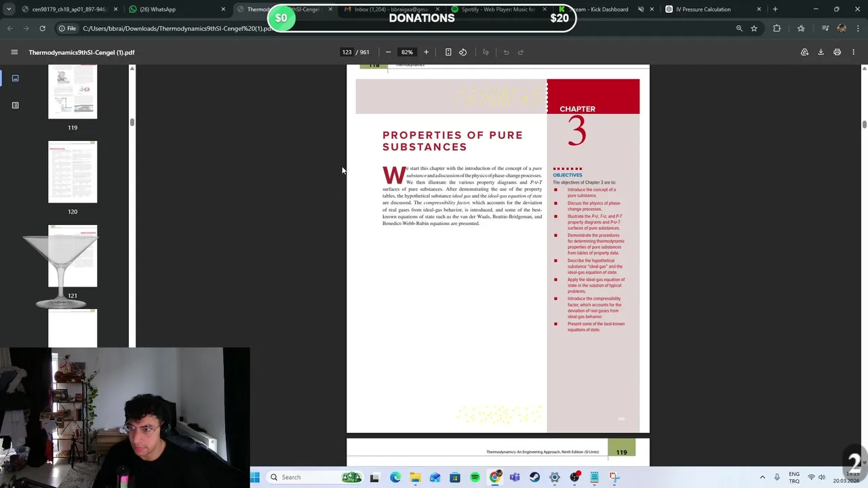Viewport: 868px width, 488px height.
Task: Open Microsoft Teams from the taskbar
Action: [515, 477]
